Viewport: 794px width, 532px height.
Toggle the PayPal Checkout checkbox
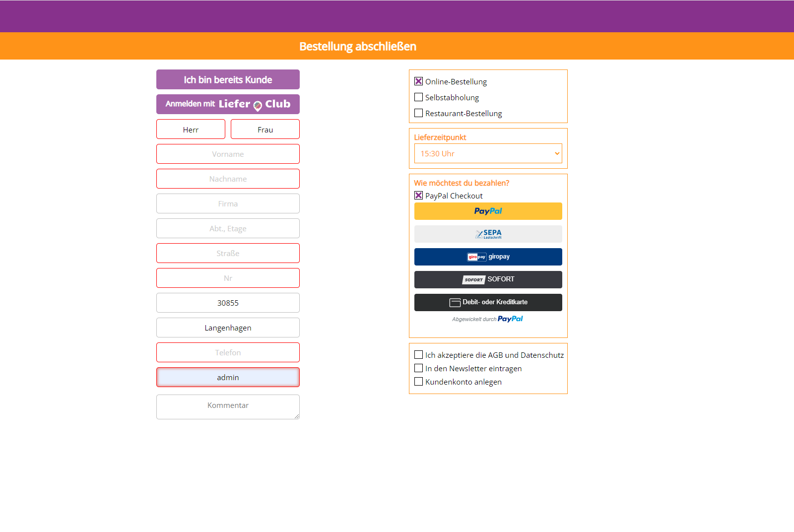tap(419, 196)
